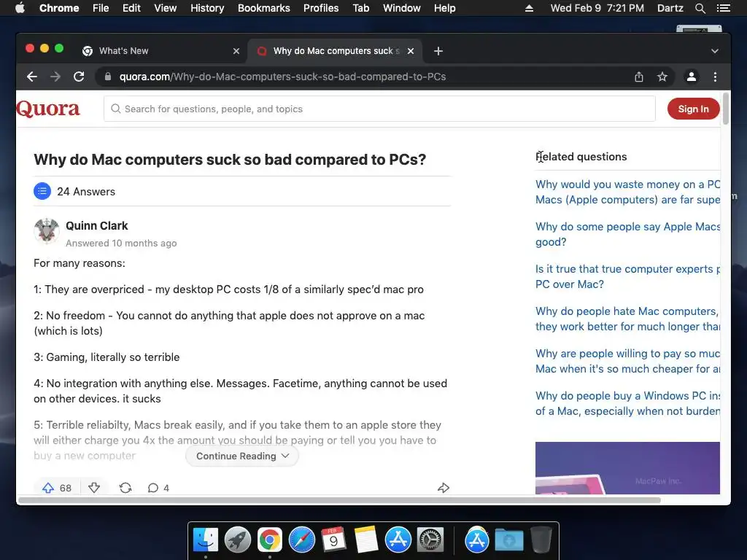747x560 pixels.
Task: Click the blue answers list icon
Action: (x=42, y=192)
